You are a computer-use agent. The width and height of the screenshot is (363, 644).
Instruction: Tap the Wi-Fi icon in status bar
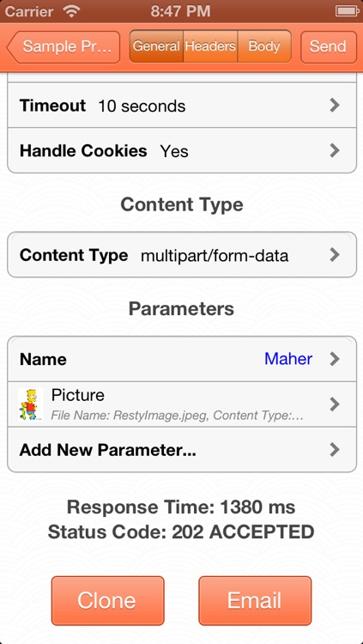point(72,11)
